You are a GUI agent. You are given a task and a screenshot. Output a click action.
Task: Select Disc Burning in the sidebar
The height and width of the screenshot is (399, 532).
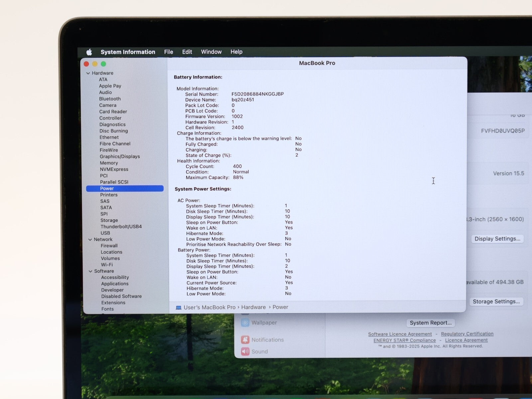[x=114, y=131]
